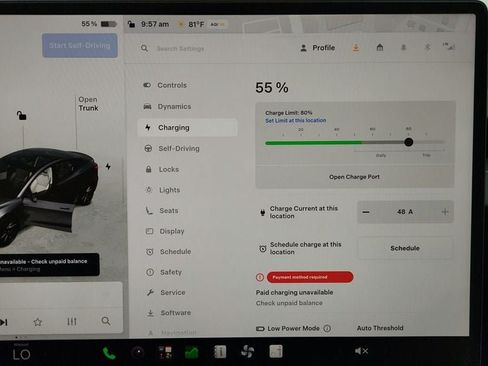
Task: Tap the unlock padlock icon above car
Action: 21,115
